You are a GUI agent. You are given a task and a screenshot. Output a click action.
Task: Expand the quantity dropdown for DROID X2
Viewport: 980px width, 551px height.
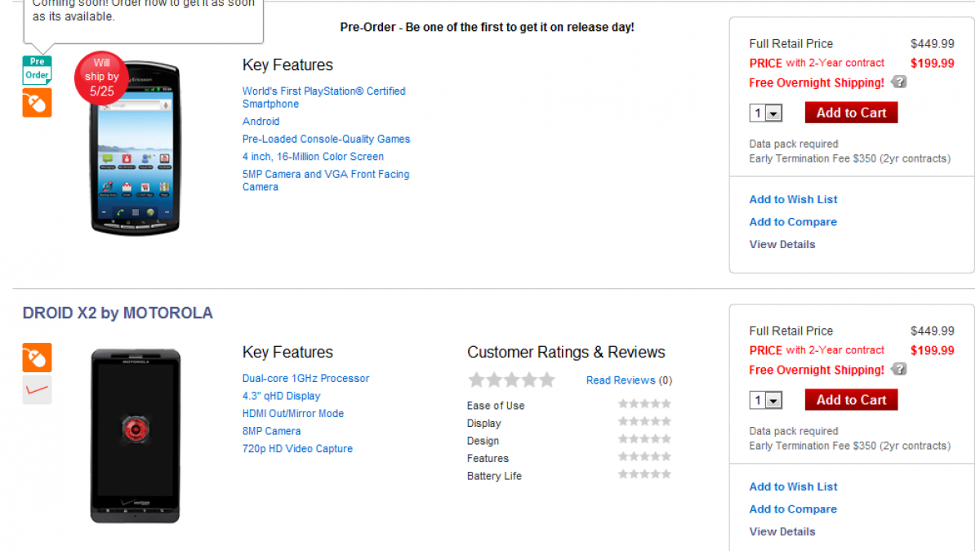tap(766, 401)
